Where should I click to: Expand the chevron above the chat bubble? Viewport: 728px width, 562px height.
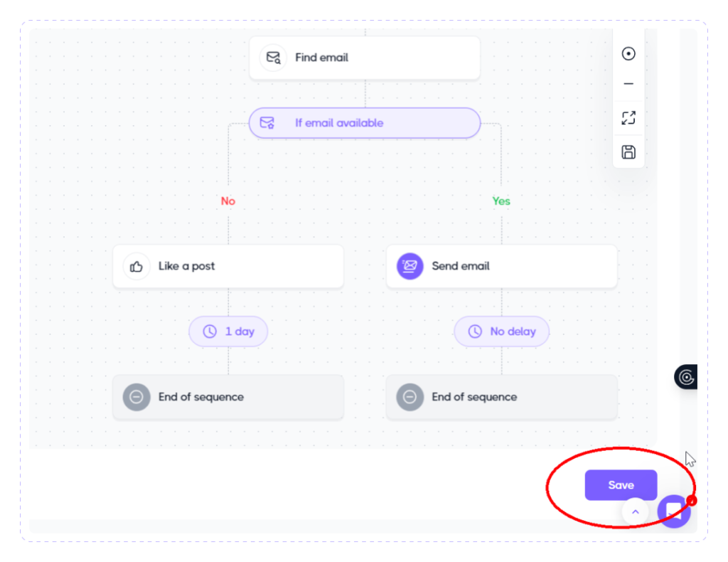[635, 511]
